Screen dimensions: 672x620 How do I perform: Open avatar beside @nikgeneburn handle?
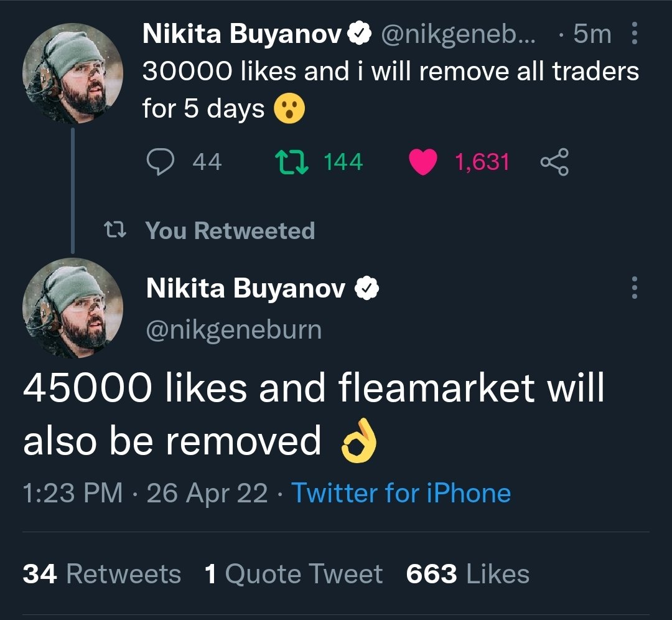tap(73, 308)
